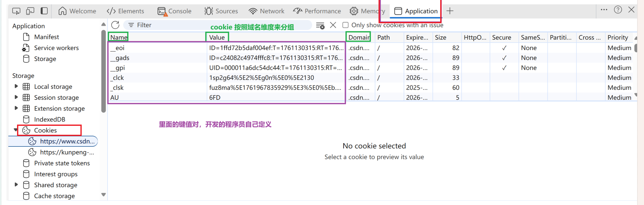Select Session storage item
Screen dimensions: 644x205
(56, 98)
